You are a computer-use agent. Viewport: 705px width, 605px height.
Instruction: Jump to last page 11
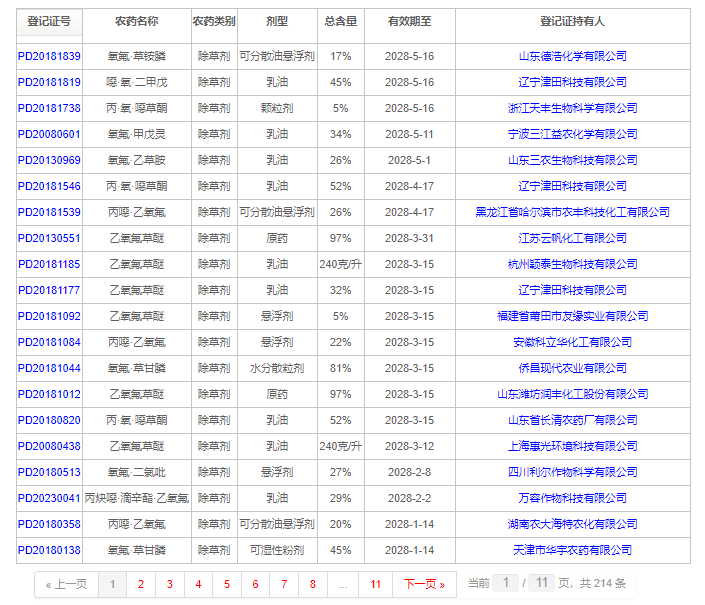[375, 584]
